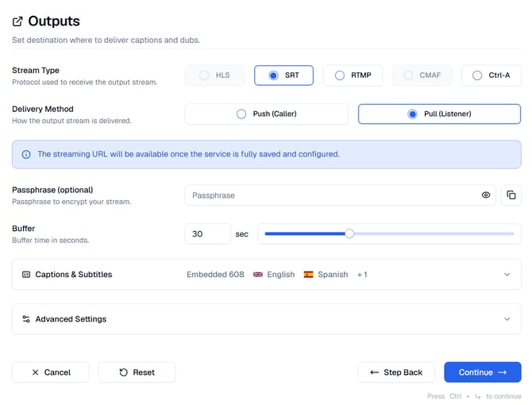Toggle passphrase visibility with eye icon
Image resolution: width=532 pixels, height=405 pixels.
click(485, 195)
